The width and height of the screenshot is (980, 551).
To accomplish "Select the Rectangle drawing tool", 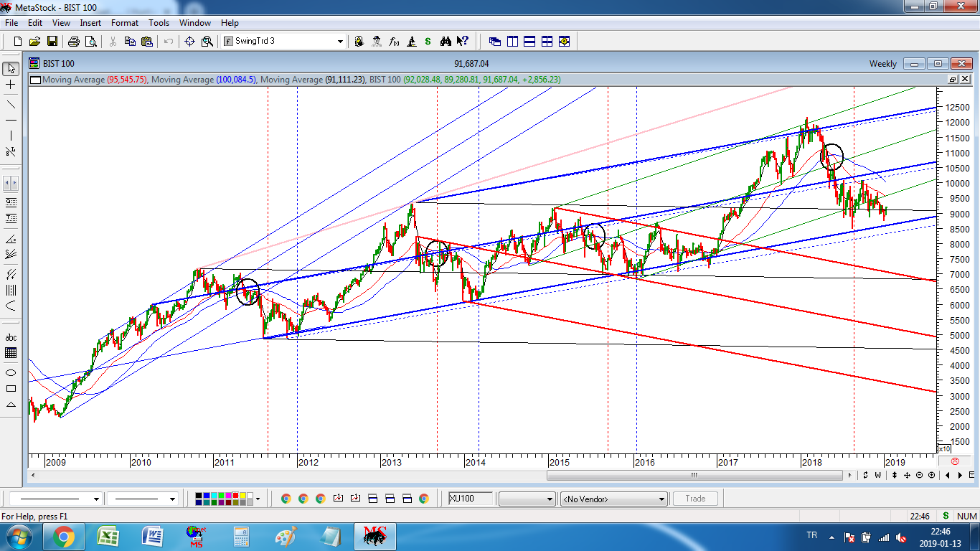I will pyautogui.click(x=11, y=389).
